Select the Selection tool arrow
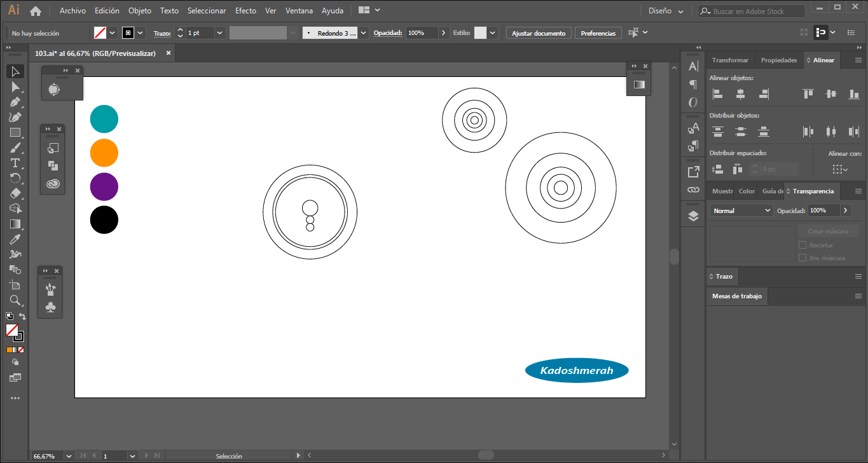The image size is (868, 463). tap(15, 71)
